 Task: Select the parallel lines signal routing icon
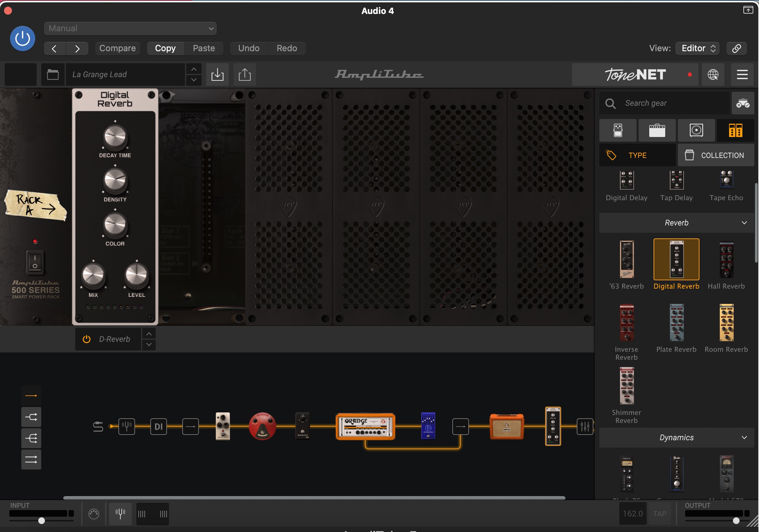point(31,460)
